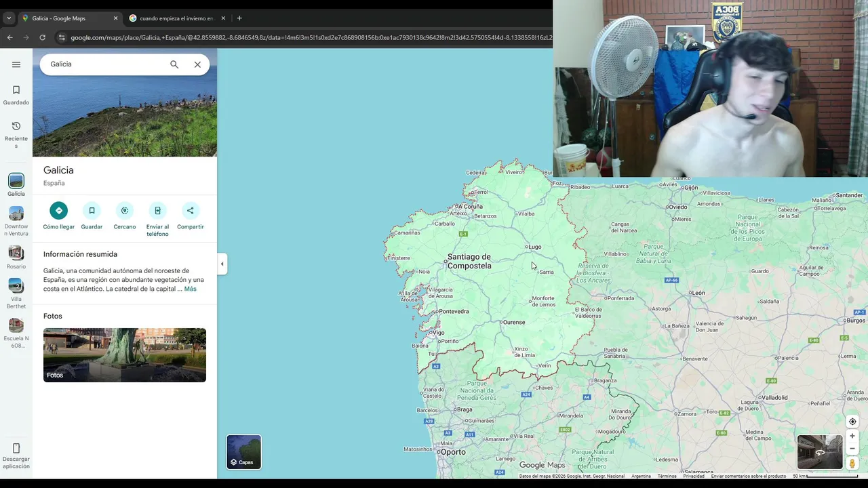Click the Guardar bookmark icon
This screenshot has width=868, height=488.
[x=92, y=211]
